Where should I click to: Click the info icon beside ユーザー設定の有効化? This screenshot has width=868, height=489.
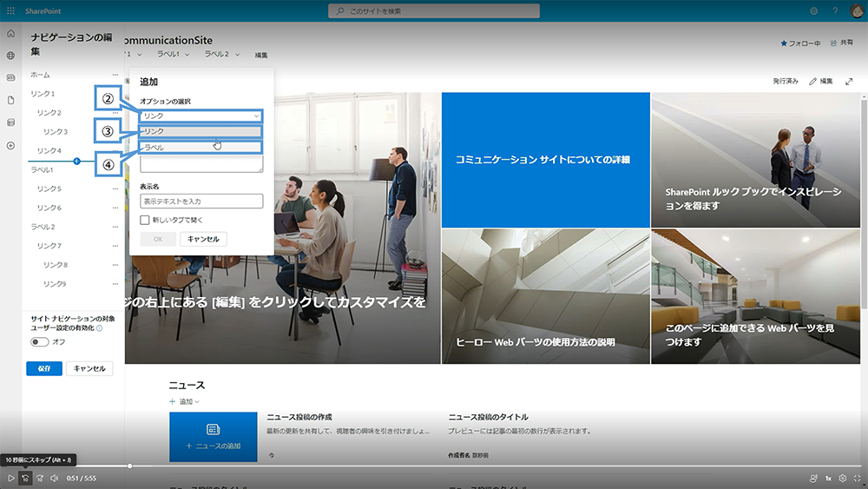(100, 327)
